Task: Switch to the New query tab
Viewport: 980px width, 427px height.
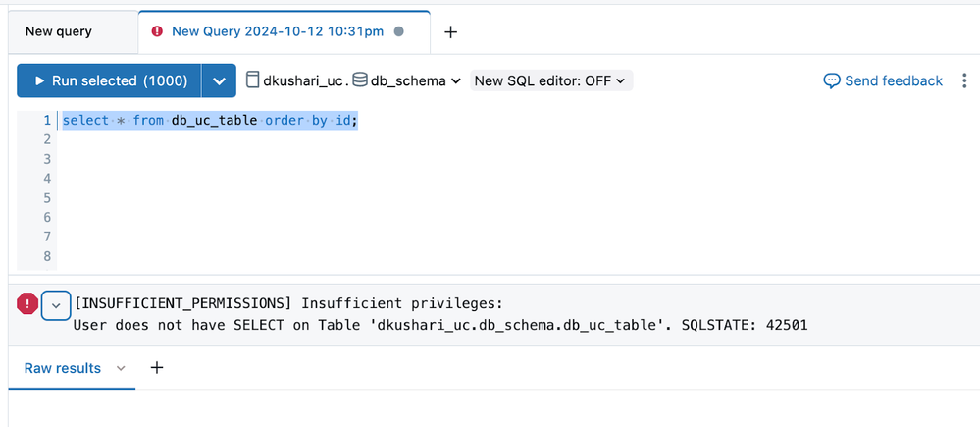Action: pos(59,31)
